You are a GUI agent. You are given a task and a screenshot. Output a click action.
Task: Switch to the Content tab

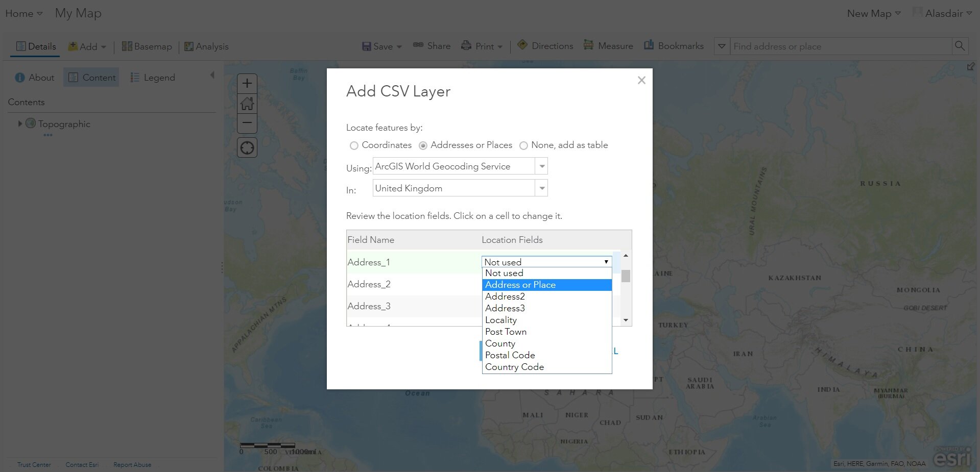pos(91,78)
